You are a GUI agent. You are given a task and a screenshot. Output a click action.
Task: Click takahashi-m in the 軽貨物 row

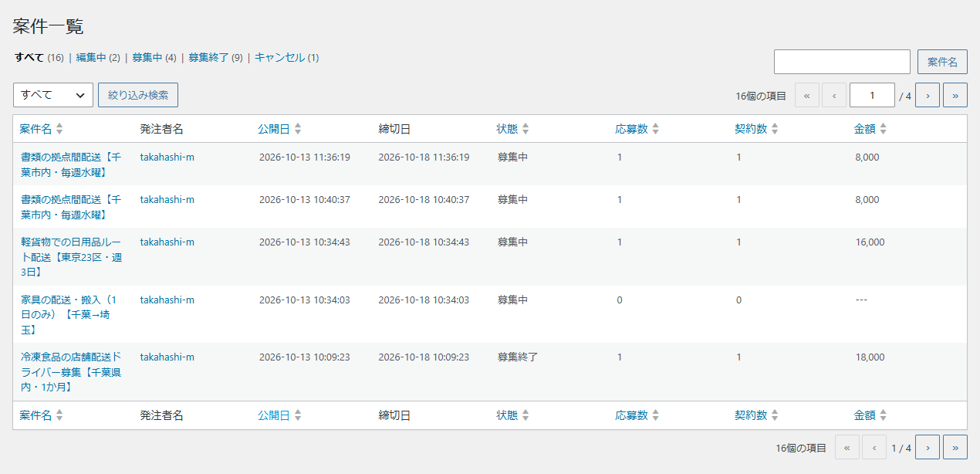[x=167, y=242]
